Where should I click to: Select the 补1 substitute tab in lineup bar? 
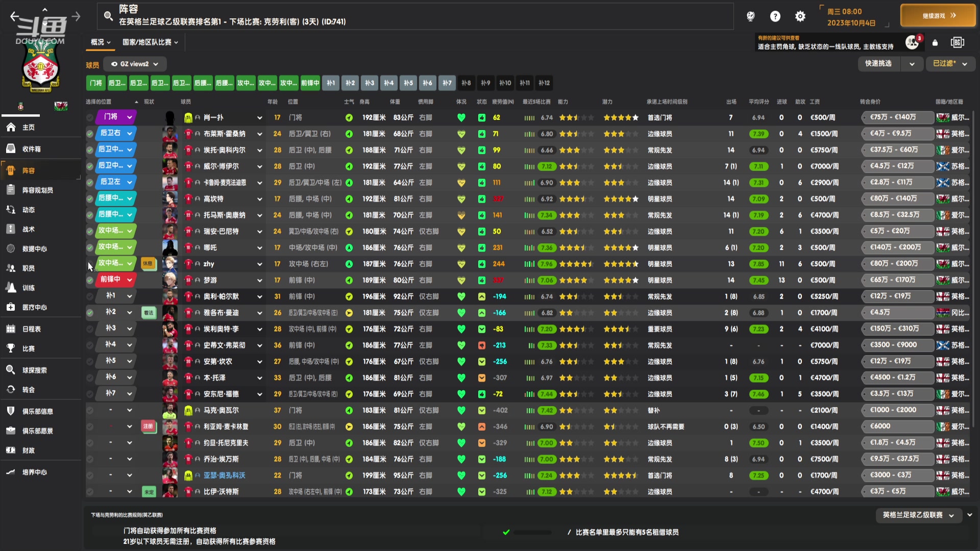coord(331,83)
